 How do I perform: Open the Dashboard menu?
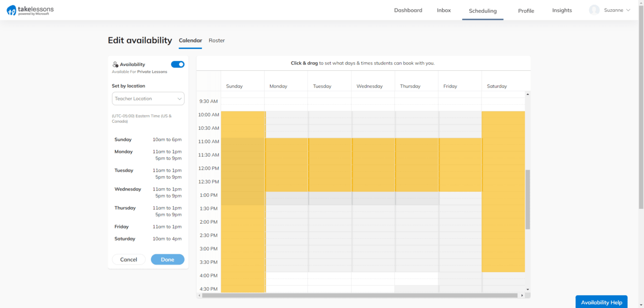click(408, 10)
